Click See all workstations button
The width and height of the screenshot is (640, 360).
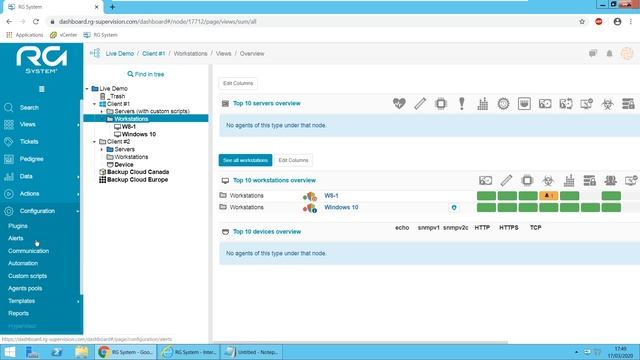pyautogui.click(x=245, y=160)
